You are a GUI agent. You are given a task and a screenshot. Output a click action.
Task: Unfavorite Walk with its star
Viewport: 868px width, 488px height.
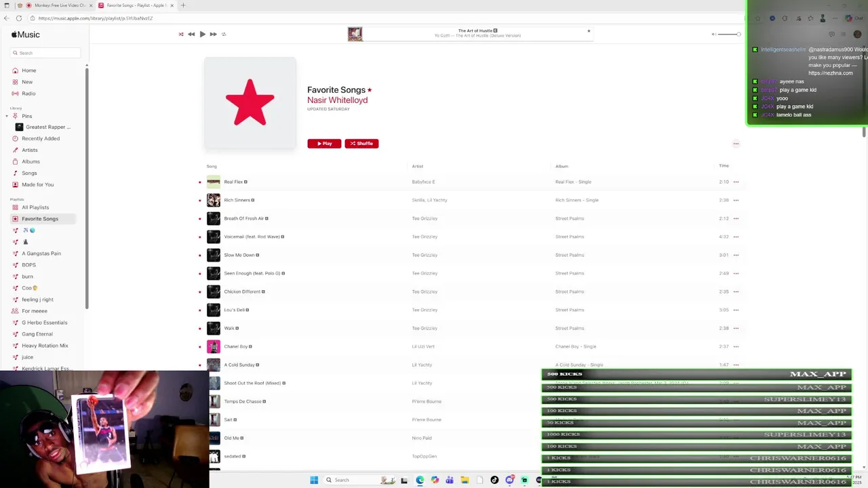200,329
